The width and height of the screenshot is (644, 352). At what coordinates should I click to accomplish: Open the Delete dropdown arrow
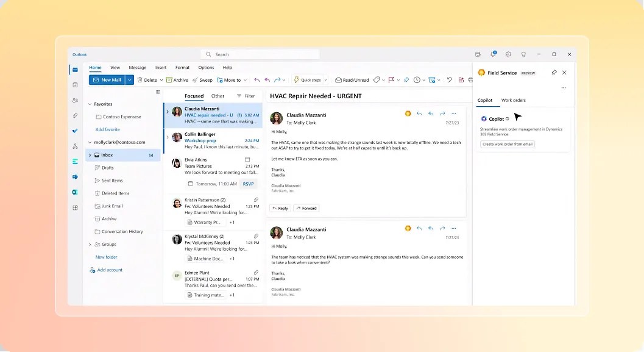[x=161, y=80]
